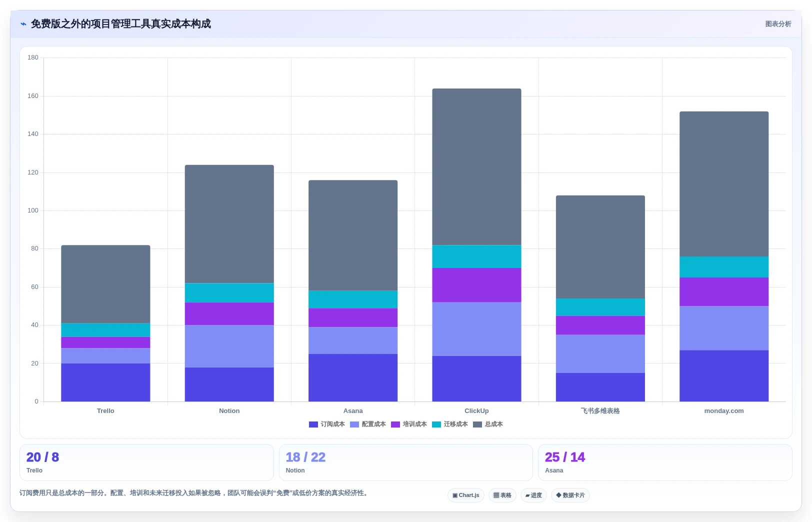Click the Notion label on the x-axis
Image resolution: width=812 pixels, height=522 pixels.
[x=229, y=411]
